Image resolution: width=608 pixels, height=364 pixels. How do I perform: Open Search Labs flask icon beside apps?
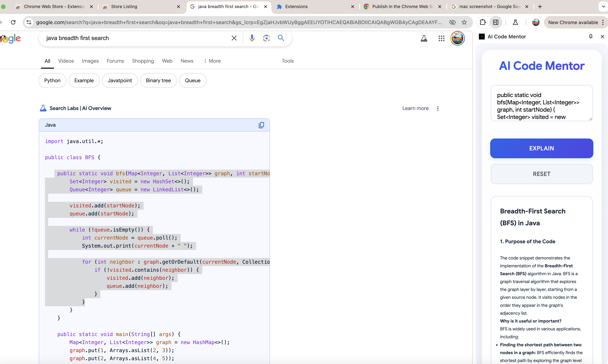424,38
